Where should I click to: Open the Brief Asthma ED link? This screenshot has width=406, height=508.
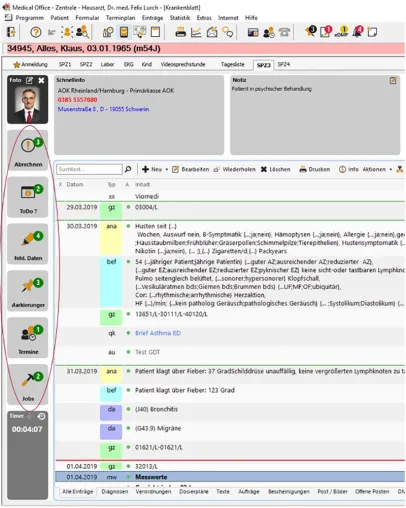click(158, 333)
